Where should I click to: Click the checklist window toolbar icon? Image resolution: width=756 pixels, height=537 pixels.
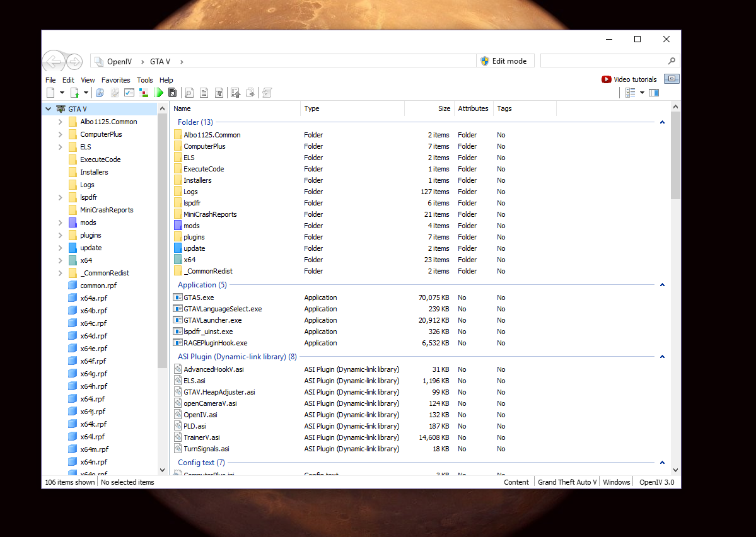129,93
